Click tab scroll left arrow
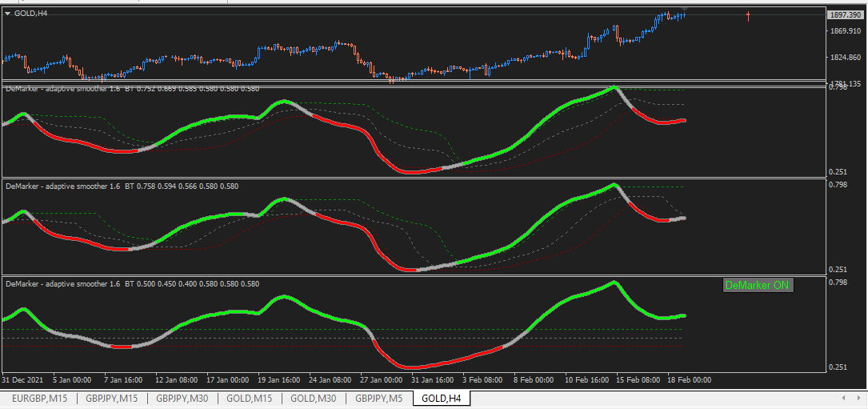Image resolution: width=868 pixels, height=409 pixels. coord(843,397)
